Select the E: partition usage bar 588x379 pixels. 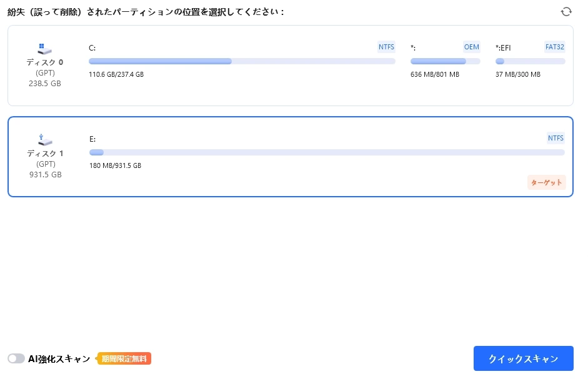(x=327, y=152)
